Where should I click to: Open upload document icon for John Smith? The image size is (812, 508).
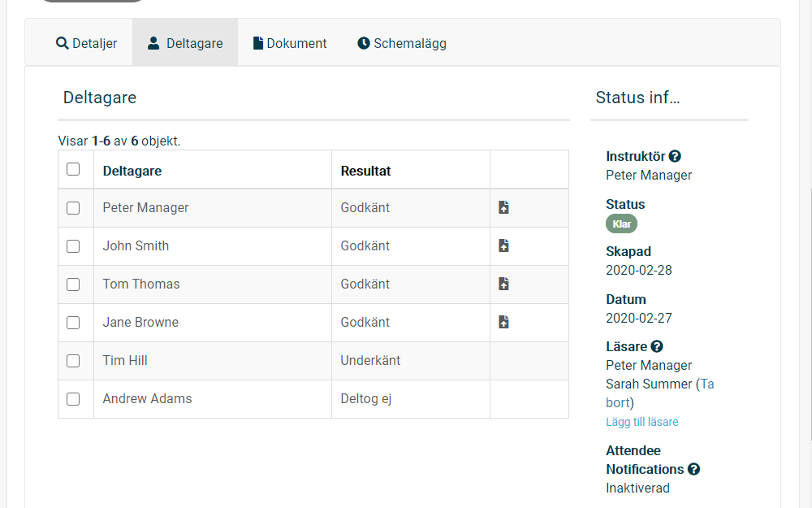coord(503,245)
